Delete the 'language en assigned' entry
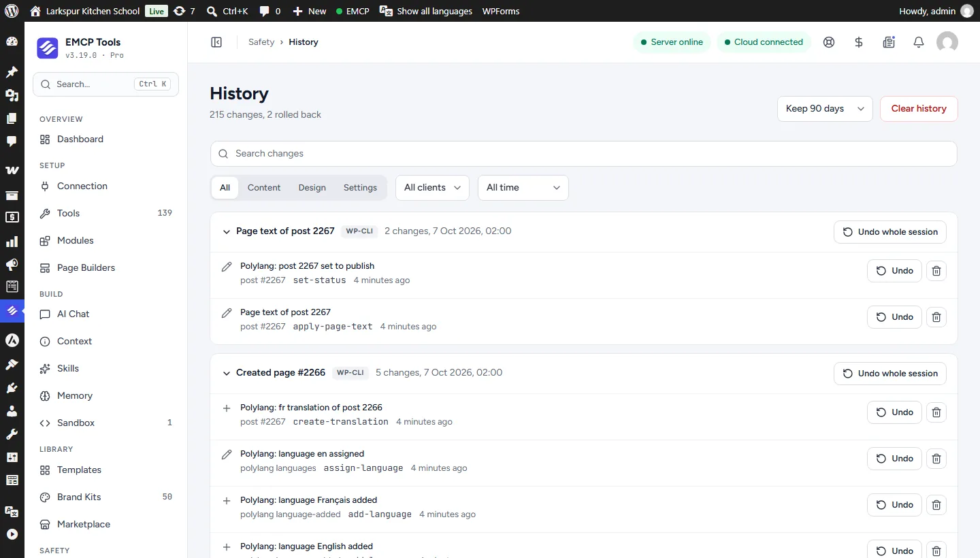The width and height of the screenshot is (980, 558). point(936,459)
